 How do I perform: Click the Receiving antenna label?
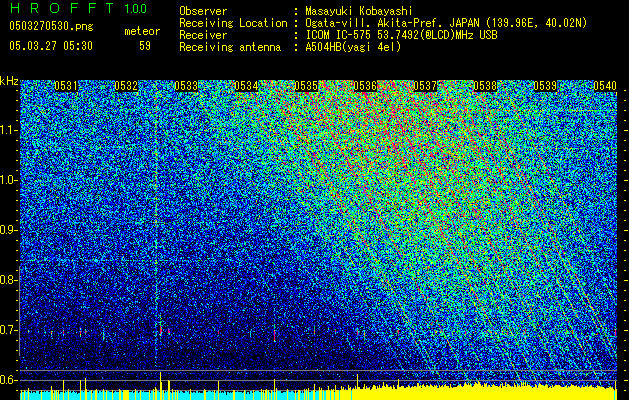coord(230,47)
